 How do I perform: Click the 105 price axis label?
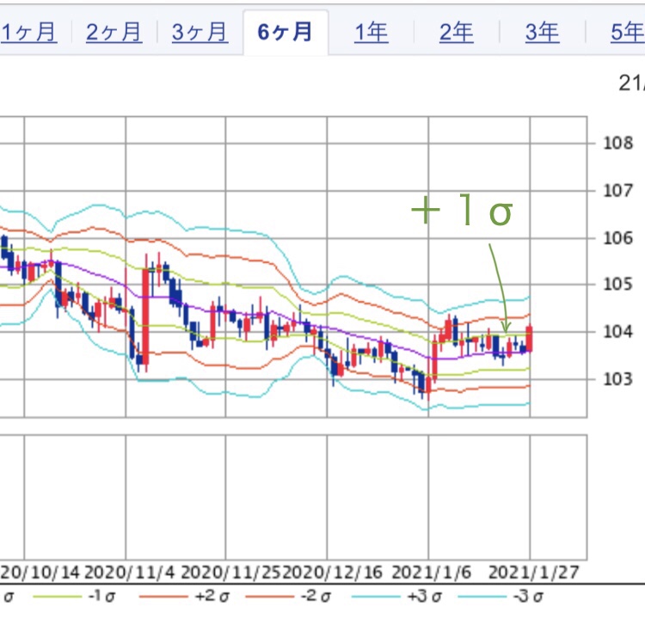[617, 284]
